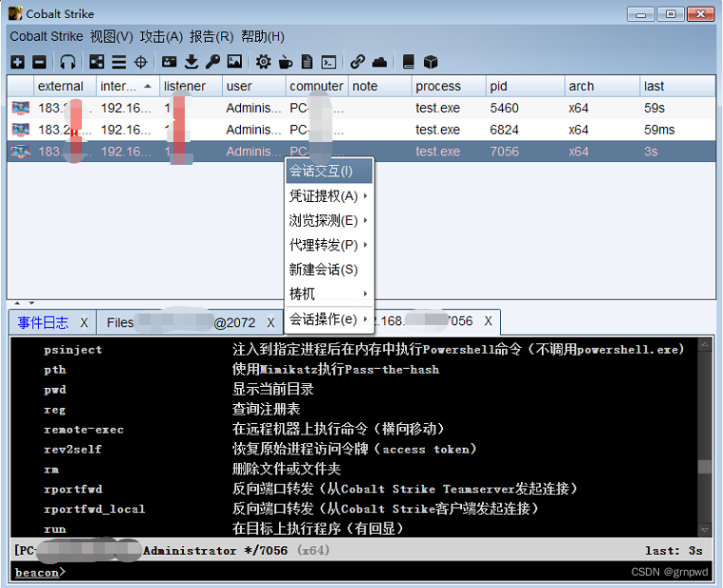The height and width of the screenshot is (588, 723).
Task: Close the Files @2072 tab
Action: pos(271,322)
